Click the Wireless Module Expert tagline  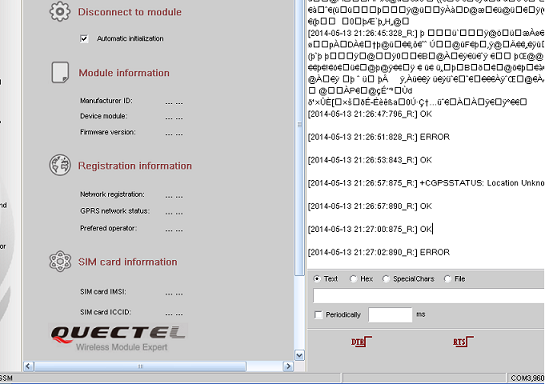121,347
